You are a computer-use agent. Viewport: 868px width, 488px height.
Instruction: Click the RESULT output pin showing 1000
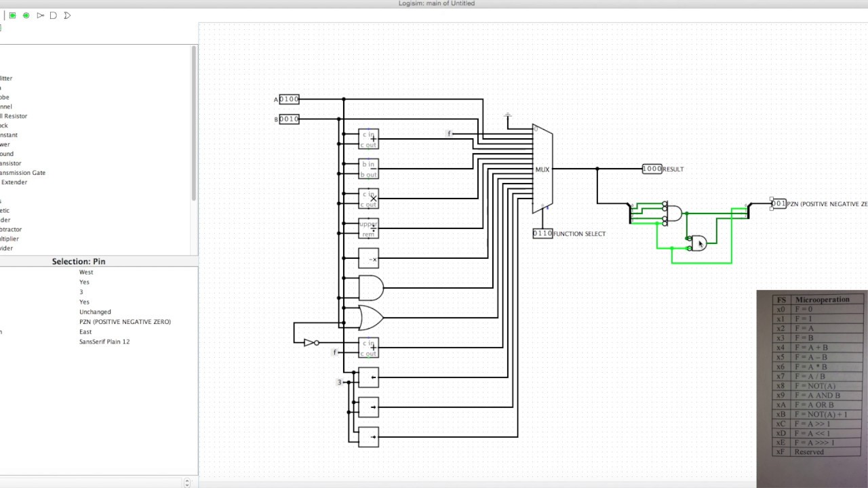[652, 169]
